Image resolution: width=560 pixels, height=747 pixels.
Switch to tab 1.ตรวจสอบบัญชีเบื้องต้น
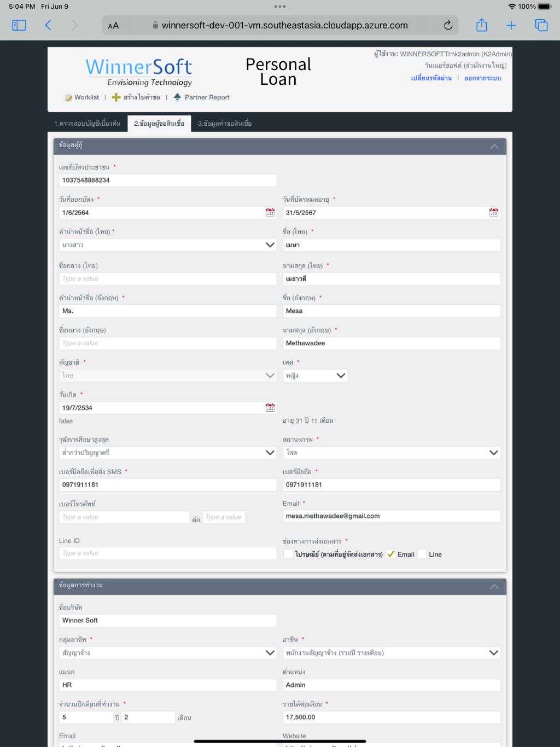pos(87,124)
